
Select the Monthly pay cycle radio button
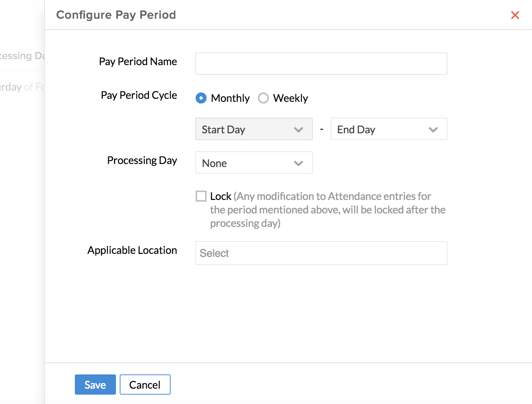click(201, 98)
